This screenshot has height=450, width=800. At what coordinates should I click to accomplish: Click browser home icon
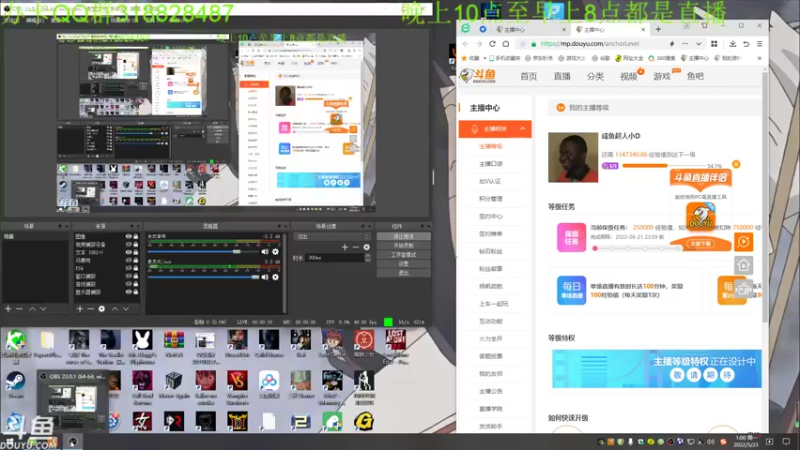pyautogui.click(x=506, y=44)
